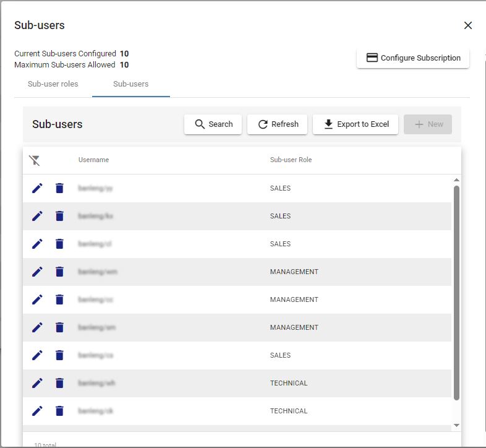This screenshot has height=448, width=486.
Task: Delete the third SALES sub-user row
Action: click(59, 244)
